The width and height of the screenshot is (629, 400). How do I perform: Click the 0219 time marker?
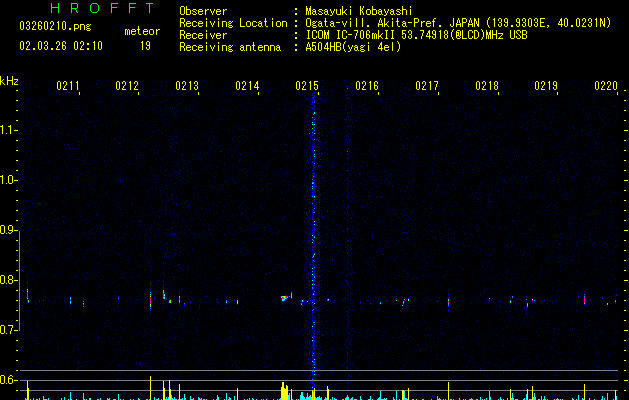pyautogui.click(x=546, y=86)
